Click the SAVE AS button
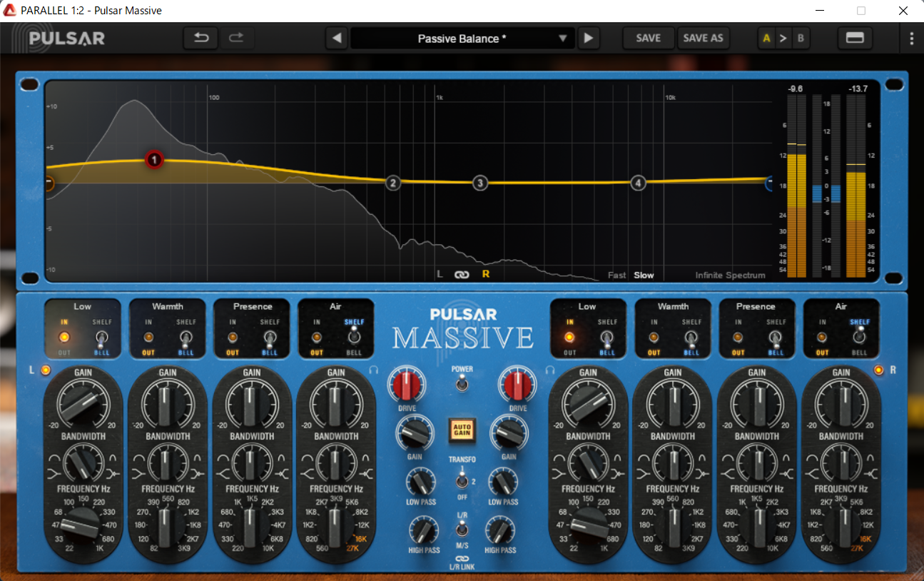This screenshot has width=924, height=581. [703, 39]
